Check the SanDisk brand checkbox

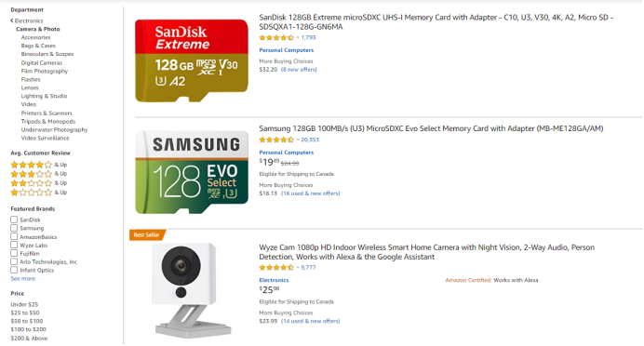click(x=14, y=220)
